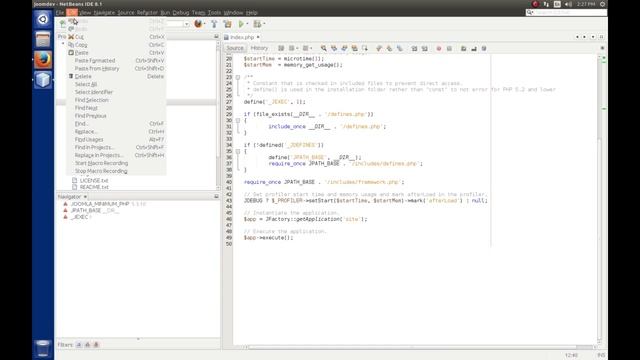Choose Select All in the Edit menu
This screenshot has height=360, width=640.
(x=116, y=84)
